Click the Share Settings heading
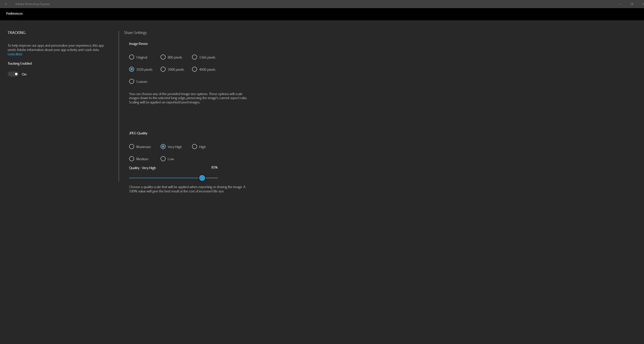This screenshot has width=644, height=344. [x=135, y=33]
